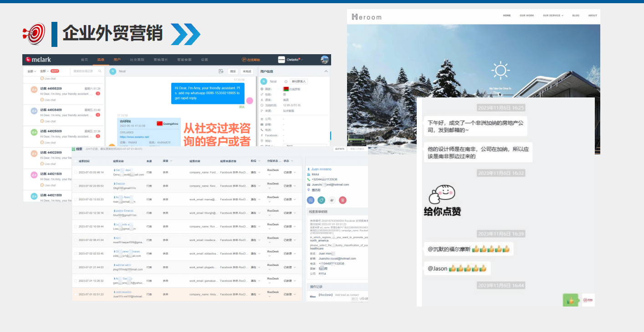
Task: Open OUR WORK on Heroom site
Action: tap(527, 15)
